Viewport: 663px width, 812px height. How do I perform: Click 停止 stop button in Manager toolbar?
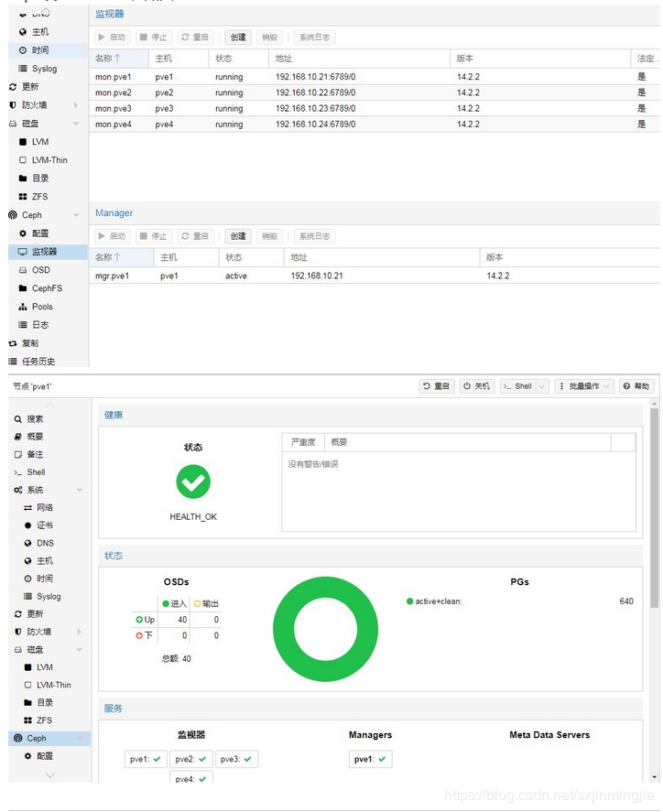tap(153, 236)
